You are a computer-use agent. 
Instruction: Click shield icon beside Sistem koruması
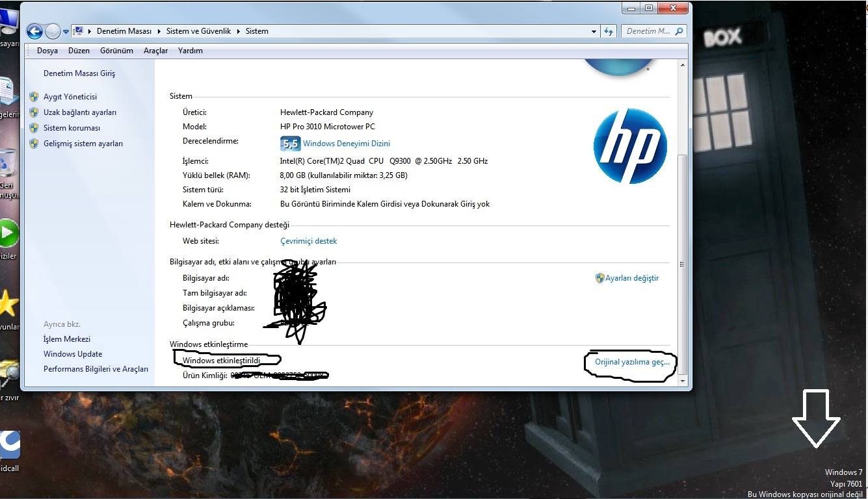34,128
